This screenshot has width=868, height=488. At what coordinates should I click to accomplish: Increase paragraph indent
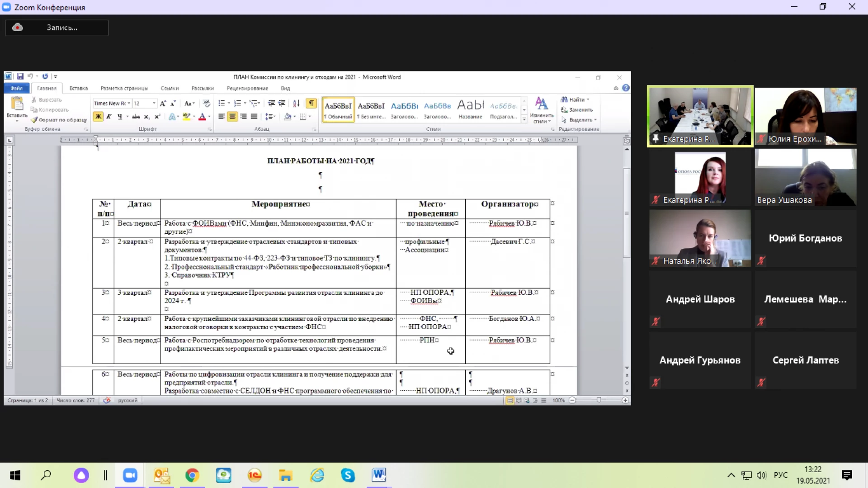point(282,104)
